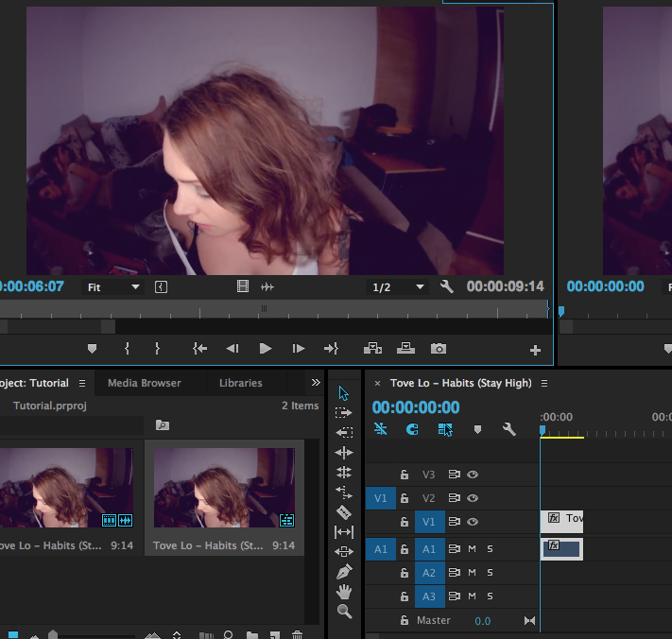Screen dimensions: 672x639
Task: Click A1 source patching indicator
Action: (x=381, y=549)
